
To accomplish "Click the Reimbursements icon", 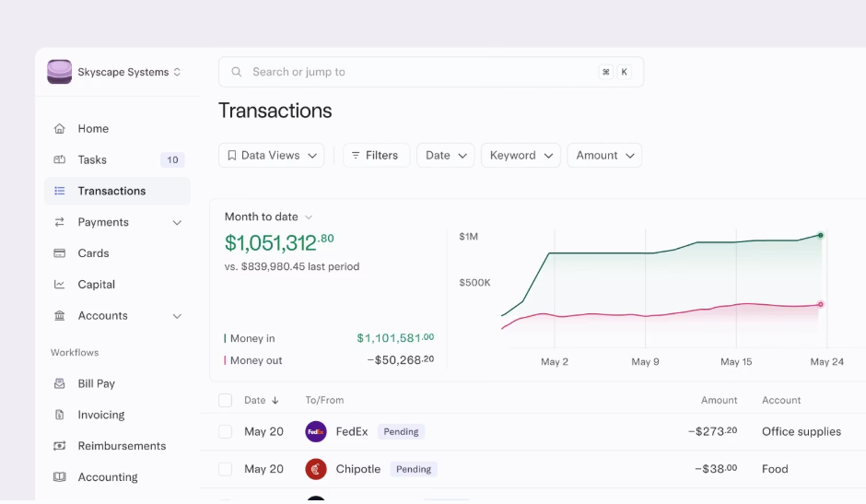I will click(x=60, y=446).
